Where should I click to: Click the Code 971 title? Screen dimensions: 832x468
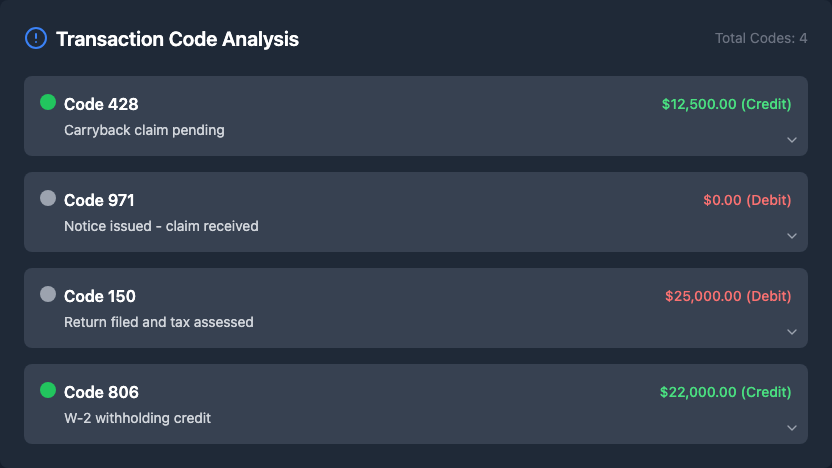pos(99,200)
